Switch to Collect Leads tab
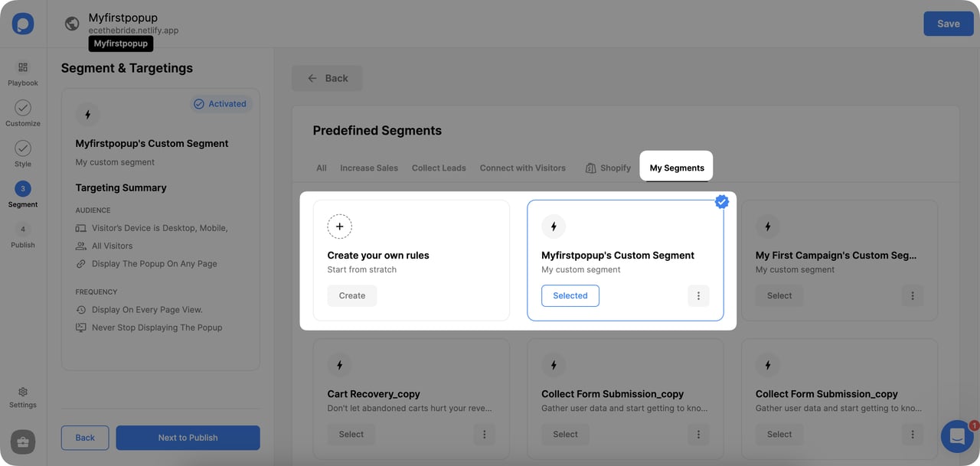 pyautogui.click(x=439, y=168)
